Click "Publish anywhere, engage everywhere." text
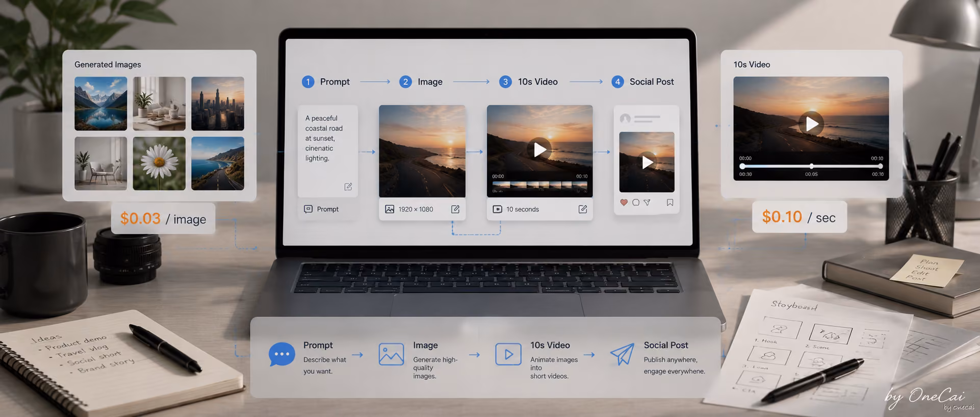The height and width of the screenshot is (417, 980). click(674, 365)
